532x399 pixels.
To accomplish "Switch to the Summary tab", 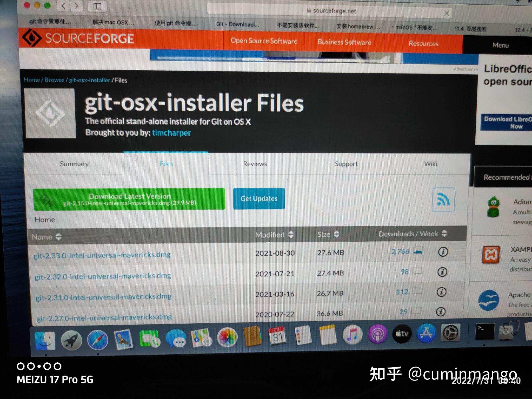I will [74, 164].
